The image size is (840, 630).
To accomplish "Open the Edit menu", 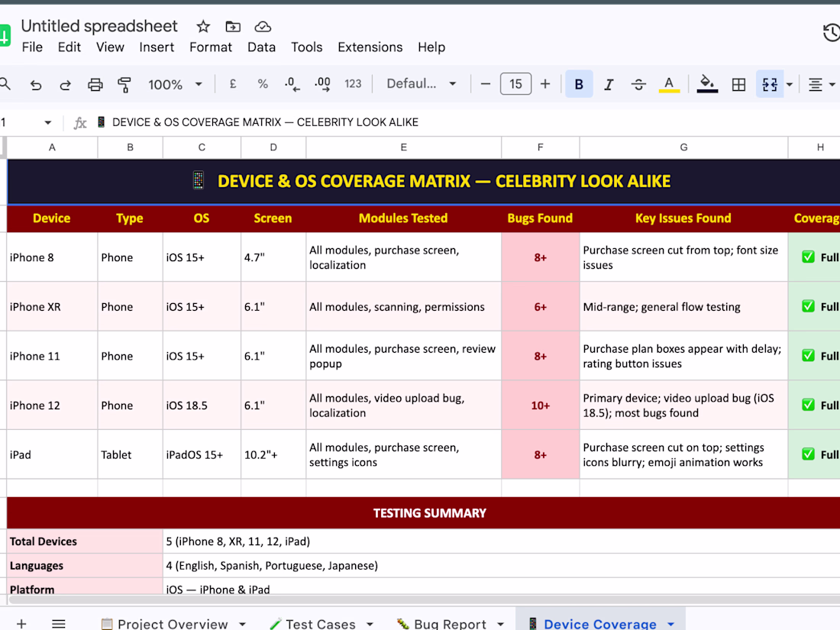I will pos(69,47).
